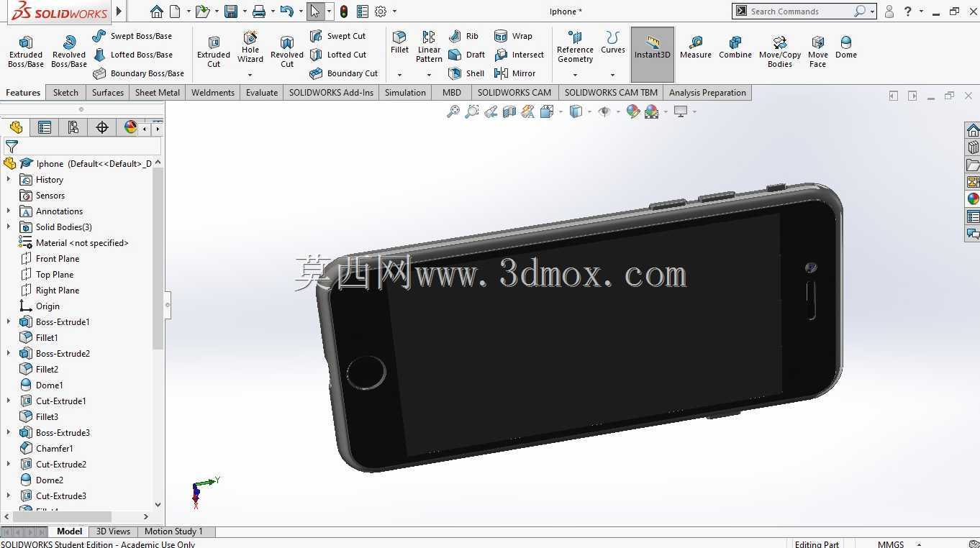Select the Move Face tool
980x548 pixels.
pos(818,52)
